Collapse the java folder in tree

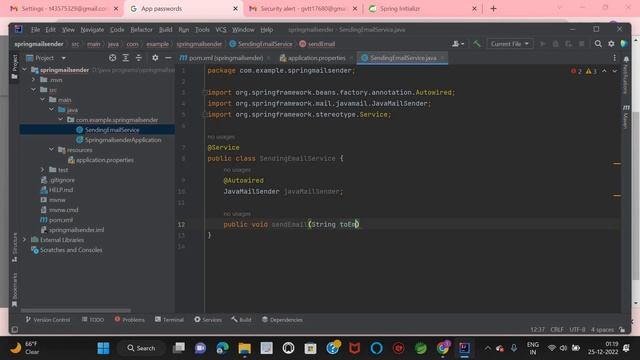52,110
